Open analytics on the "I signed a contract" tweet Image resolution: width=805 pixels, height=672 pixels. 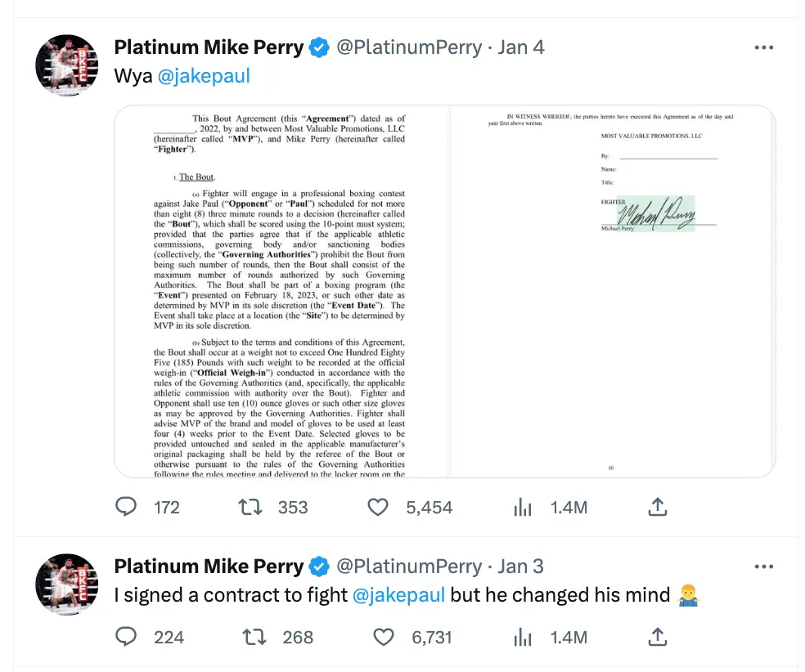523,637
